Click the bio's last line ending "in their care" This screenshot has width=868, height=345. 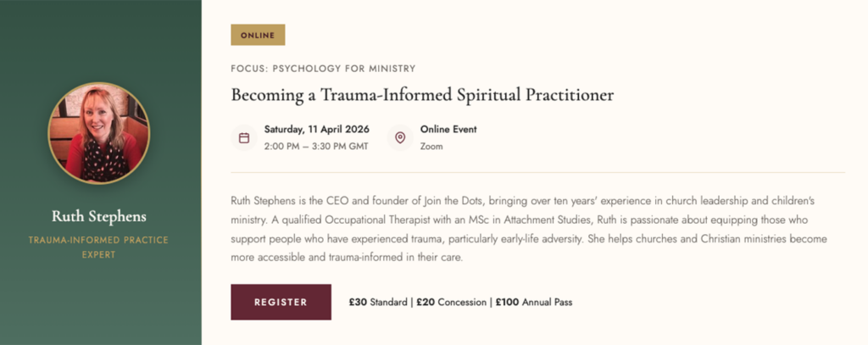(347, 257)
